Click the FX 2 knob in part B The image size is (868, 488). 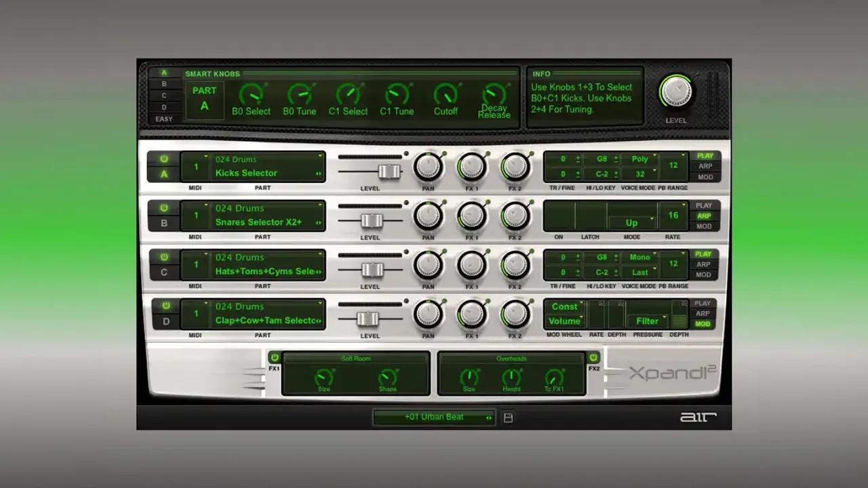pos(515,216)
